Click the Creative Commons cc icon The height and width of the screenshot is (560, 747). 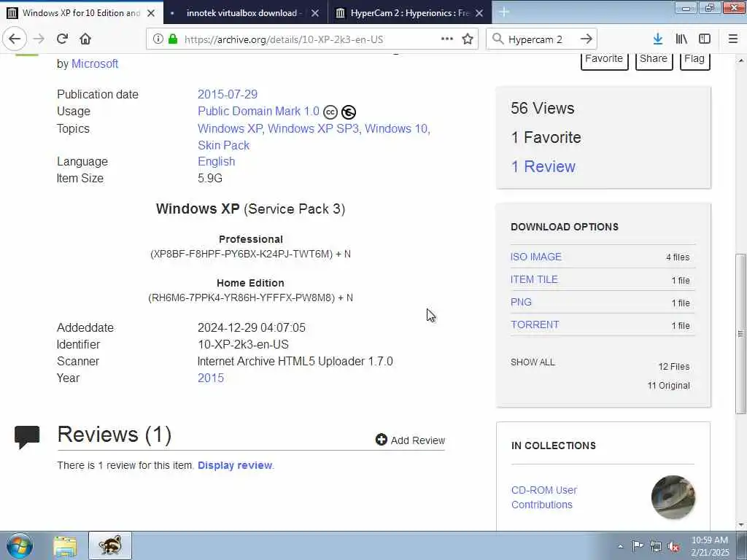point(330,112)
